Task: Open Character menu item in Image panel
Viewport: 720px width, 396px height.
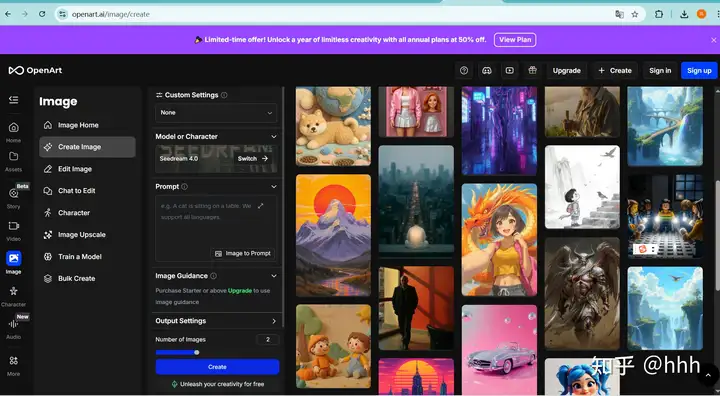Action: tap(87, 213)
